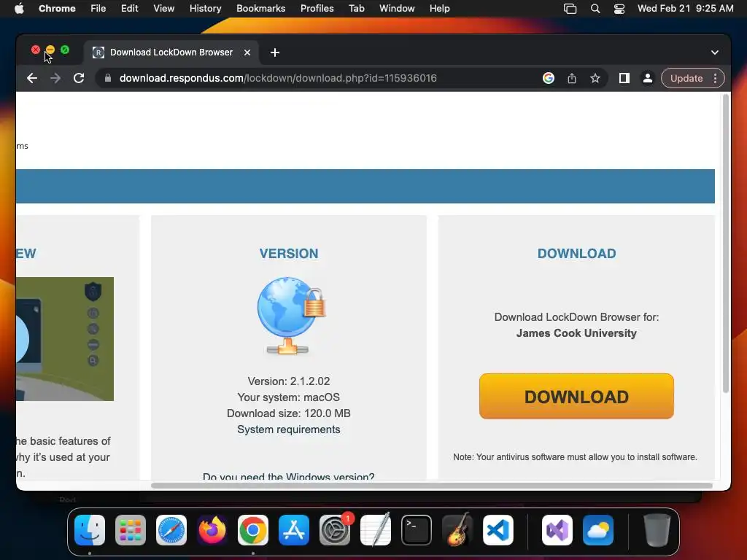Viewport: 747px width, 560px height.
Task: Open Trash from the Dock
Action: (x=657, y=530)
